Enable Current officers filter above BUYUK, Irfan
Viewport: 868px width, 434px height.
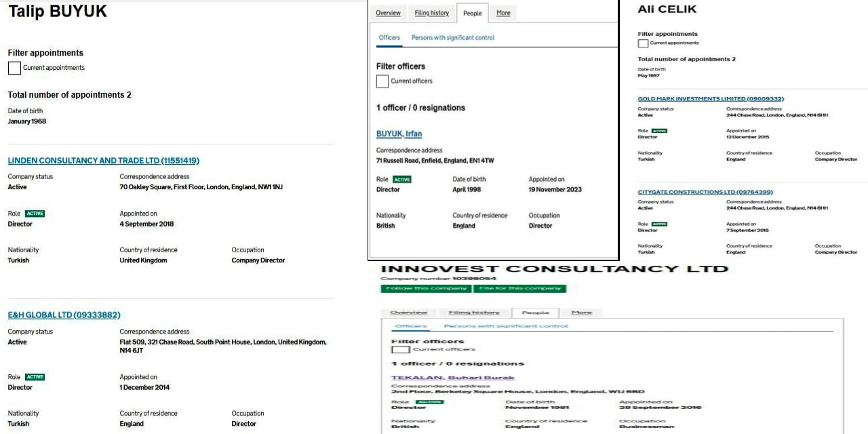tap(382, 81)
